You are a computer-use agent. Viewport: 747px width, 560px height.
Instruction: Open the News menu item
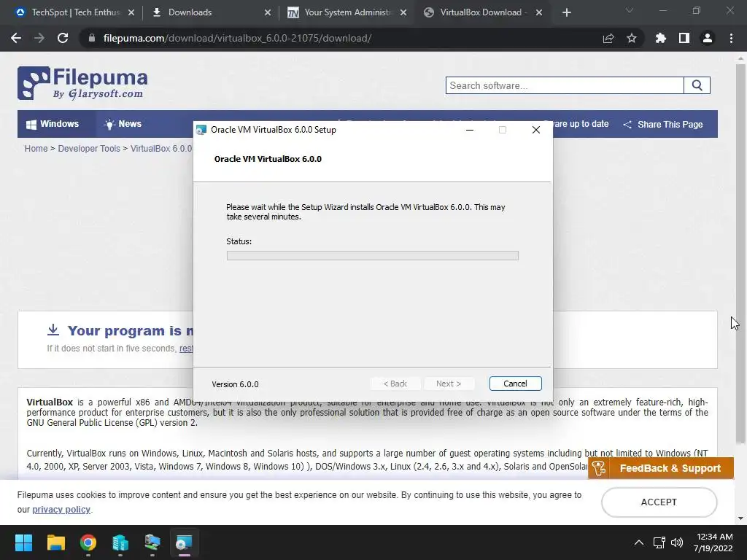(123, 124)
